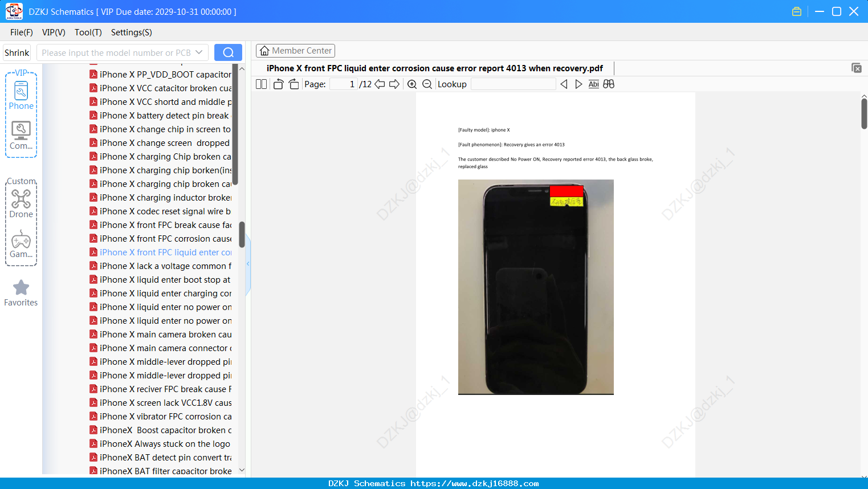Open the Computer category icon

21,136
